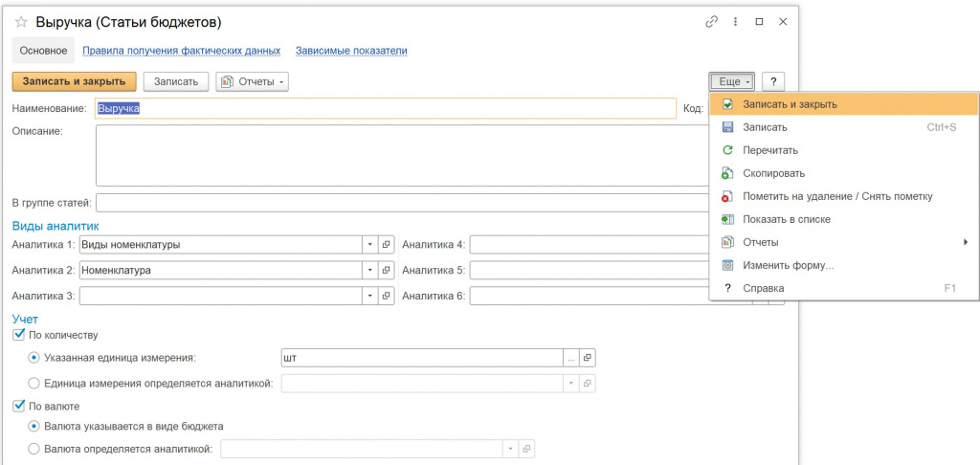
Task: Expand the Аналитика 2 dropdown arrow
Action: pos(370,270)
